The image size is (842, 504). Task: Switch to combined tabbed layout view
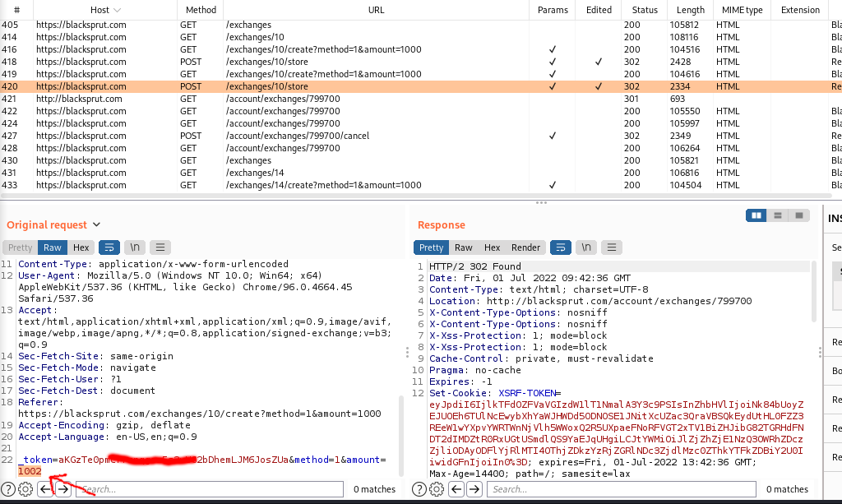click(799, 215)
